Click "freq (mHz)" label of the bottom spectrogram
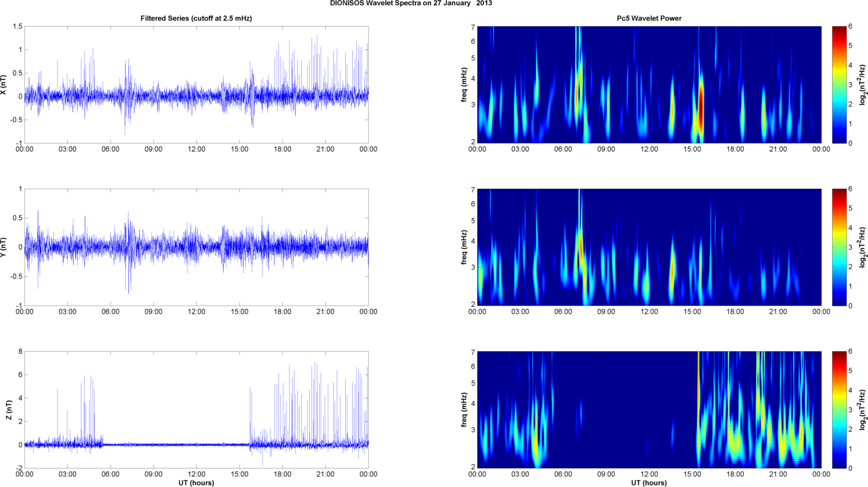The image size is (868, 487). coord(465,410)
